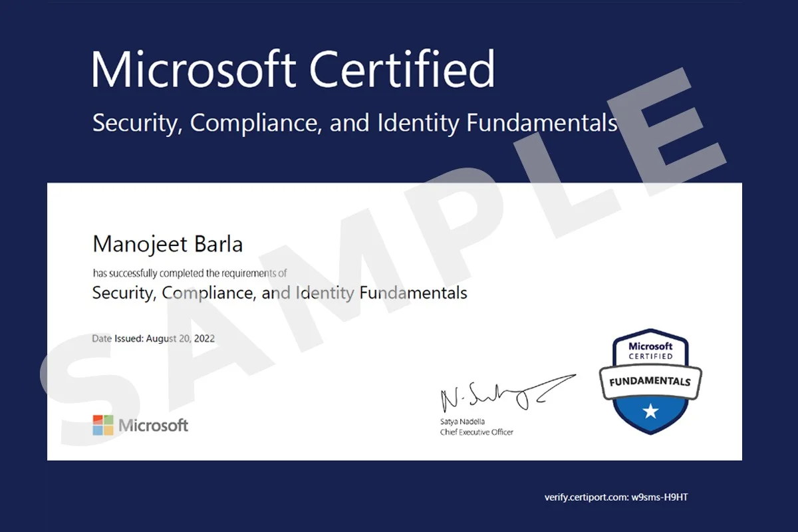The height and width of the screenshot is (532, 798).
Task: Click the Microsoft Certified main heading
Action: point(293,68)
